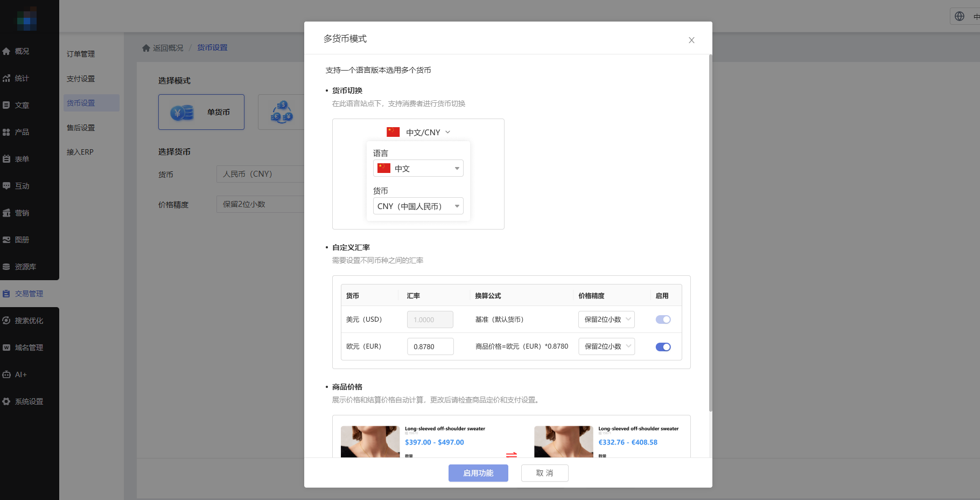Open the 语言 dropdown showing 中文
This screenshot has width=980, height=500.
pos(418,168)
